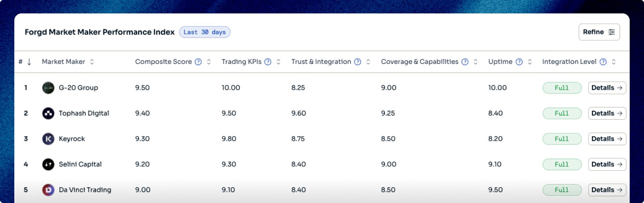Sort by Integration Level arrows

coord(614,62)
